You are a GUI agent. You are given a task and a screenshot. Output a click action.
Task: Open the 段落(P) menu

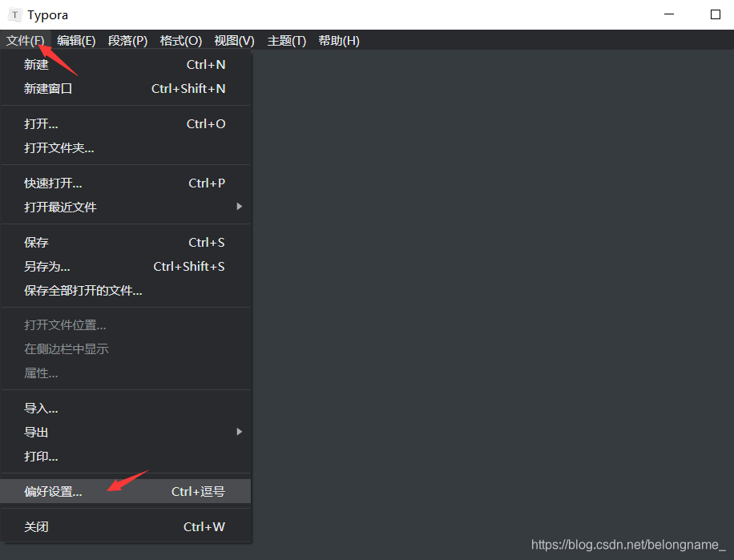[127, 41]
